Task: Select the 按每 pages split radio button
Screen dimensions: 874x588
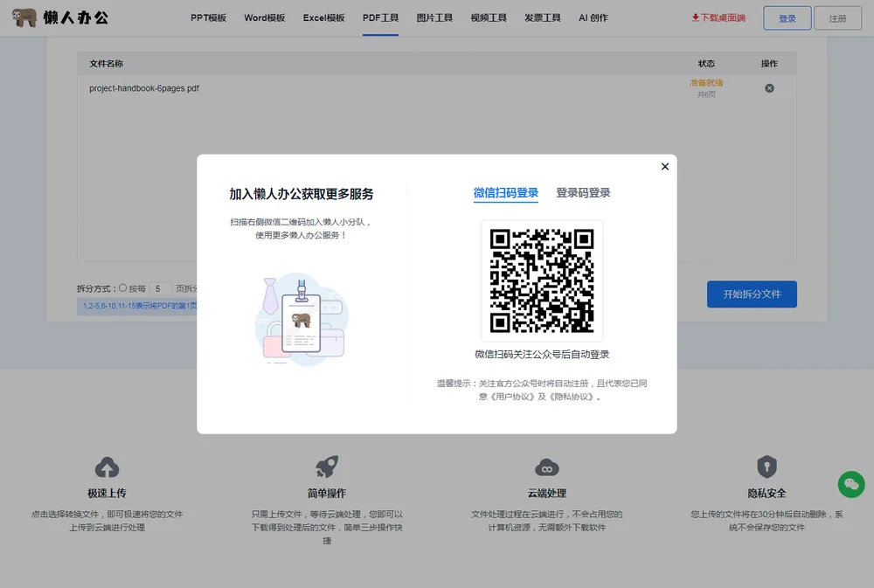Action: (122, 288)
